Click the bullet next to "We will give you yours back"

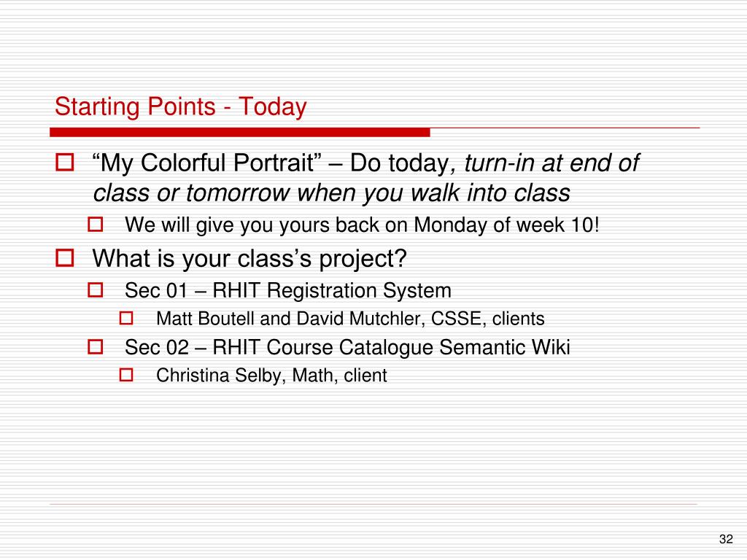pos(96,225)
